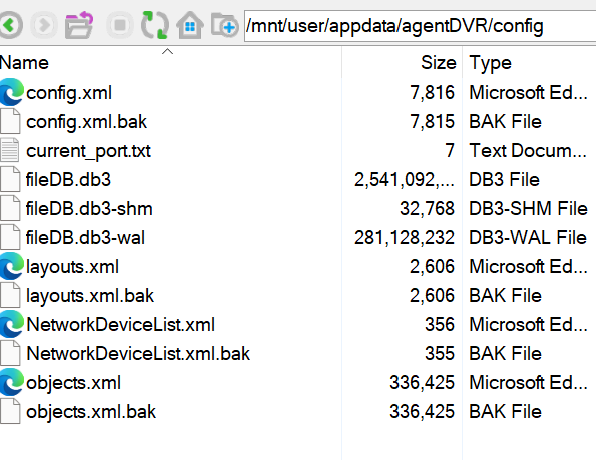Viewport: 596px width, 460px height.
Task: Select the fileDB.db3 database file
Action: [x=68, y=179]
